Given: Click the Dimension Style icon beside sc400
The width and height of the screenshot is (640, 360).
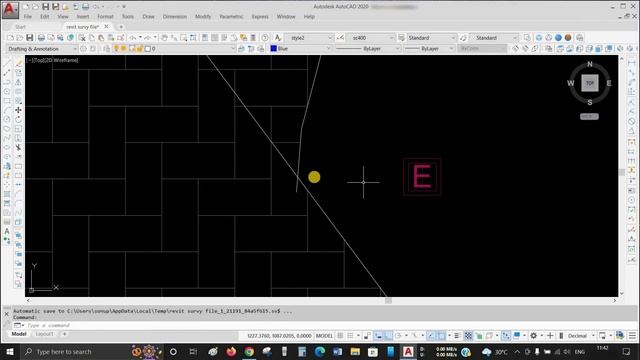Looking at the screenshot, I should coord(340,38).
